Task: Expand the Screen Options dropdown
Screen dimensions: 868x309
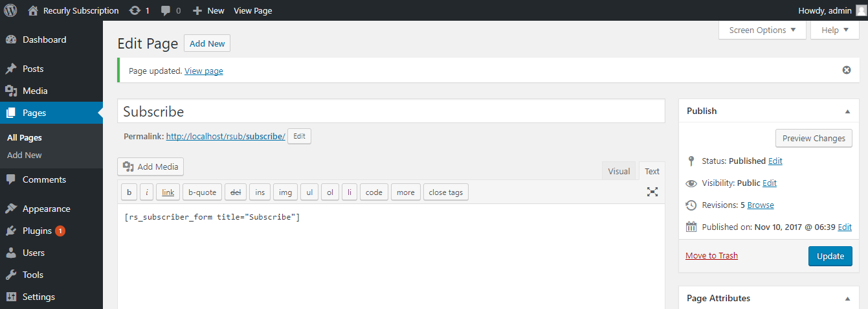Action: click(762, 30)
